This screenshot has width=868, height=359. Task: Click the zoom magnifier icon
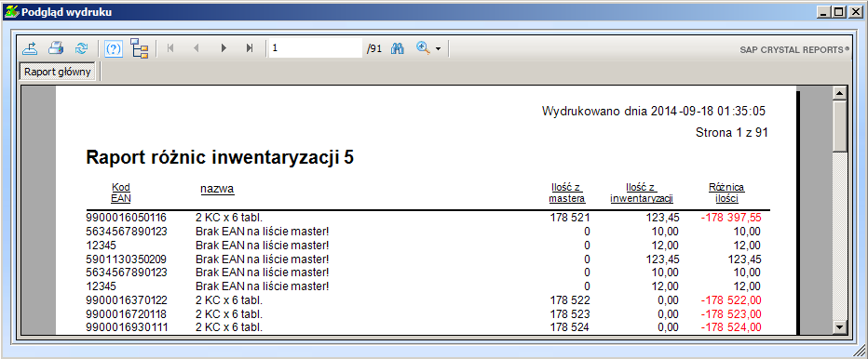point(423,48)
